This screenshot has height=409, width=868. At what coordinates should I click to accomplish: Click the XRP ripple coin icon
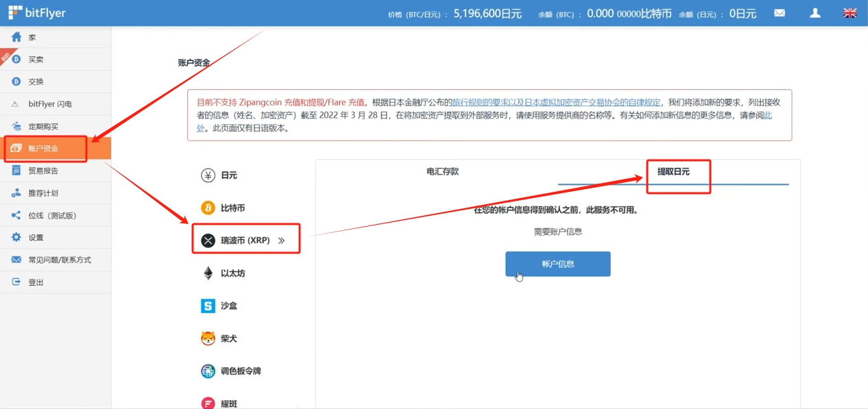pos(208,240)
